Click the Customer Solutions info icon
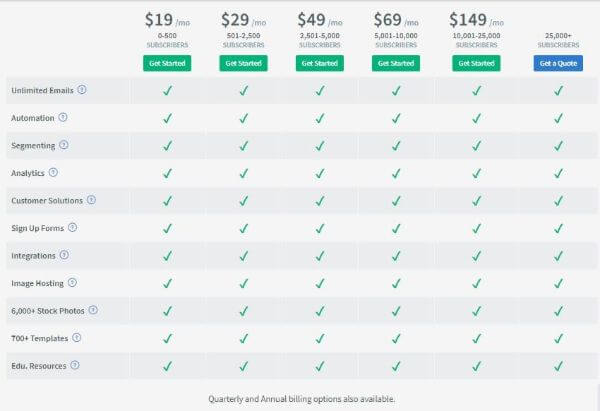The height and width of the screenshot is (411, 600). click(x=91, y=200)
